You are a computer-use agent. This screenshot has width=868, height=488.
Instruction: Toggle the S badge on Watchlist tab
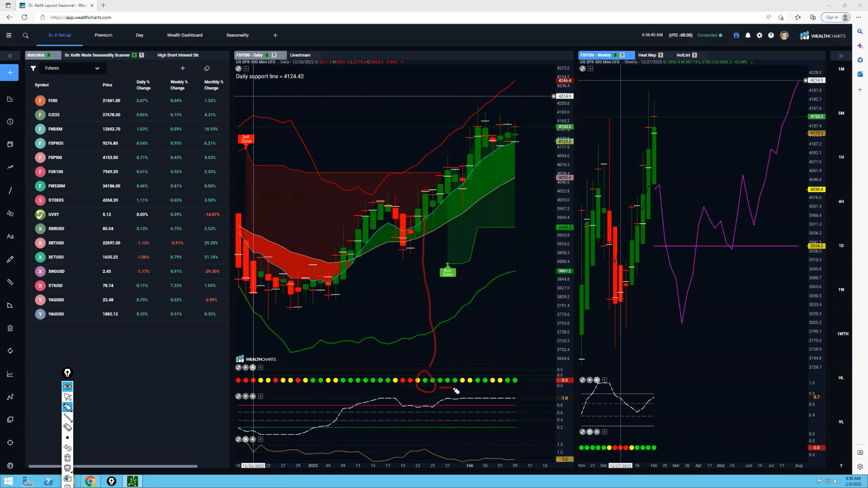pyautogui.click(x=48, y=55)
